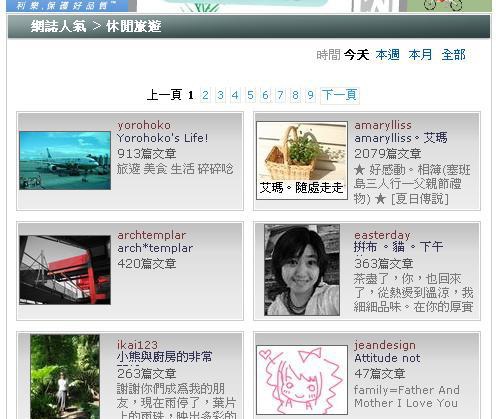Screen dimensions: 496x419
Task: Go to page 3
Action: pos(220,95)
